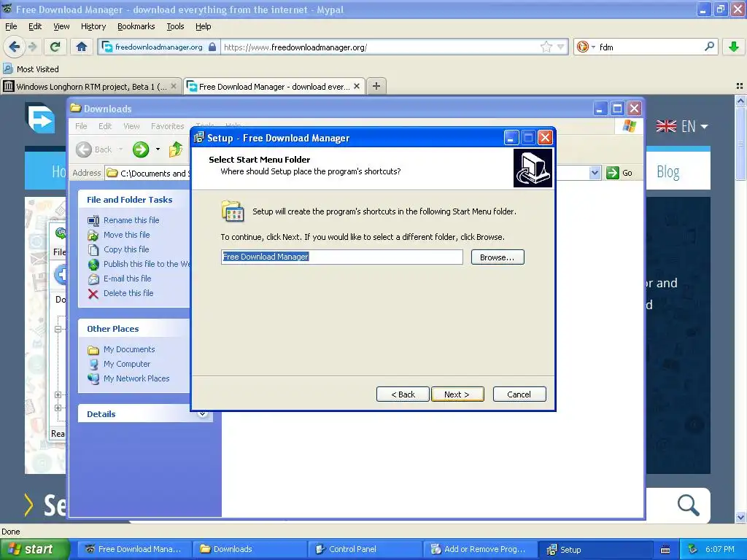The image size is (747, 560).
Task: Click the Free Download Manager logo on the webpage
Action: tap(41, 119)
